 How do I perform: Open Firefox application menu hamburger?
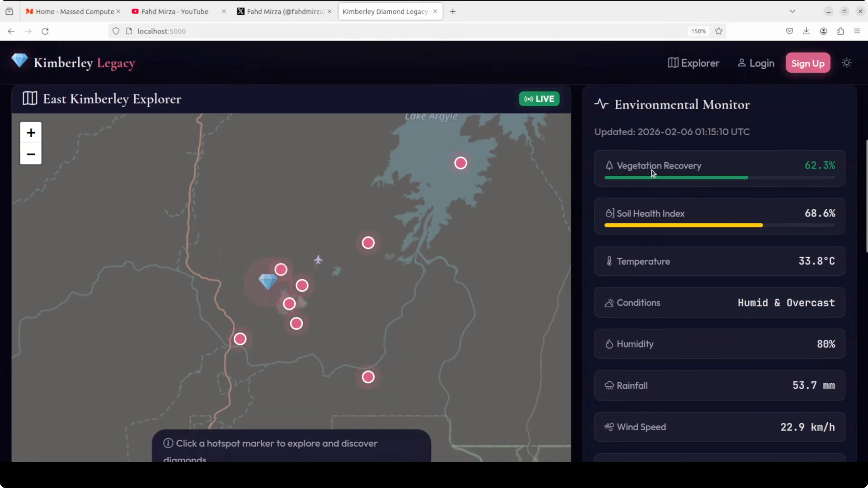[857, 31]
